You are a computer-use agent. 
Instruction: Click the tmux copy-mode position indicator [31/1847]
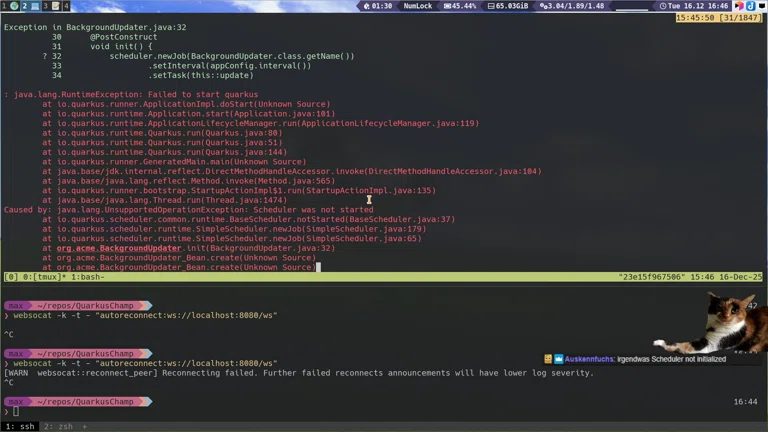point(733,17)
